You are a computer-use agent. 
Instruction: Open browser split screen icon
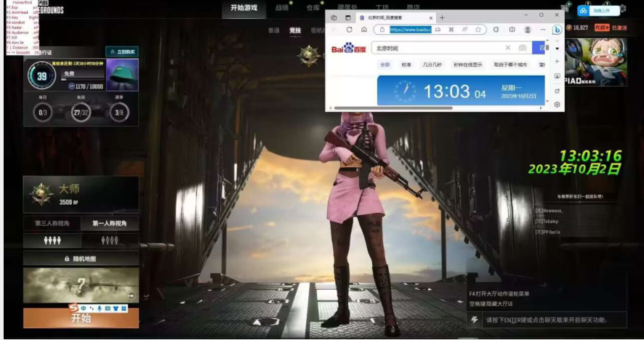(512, 30)
